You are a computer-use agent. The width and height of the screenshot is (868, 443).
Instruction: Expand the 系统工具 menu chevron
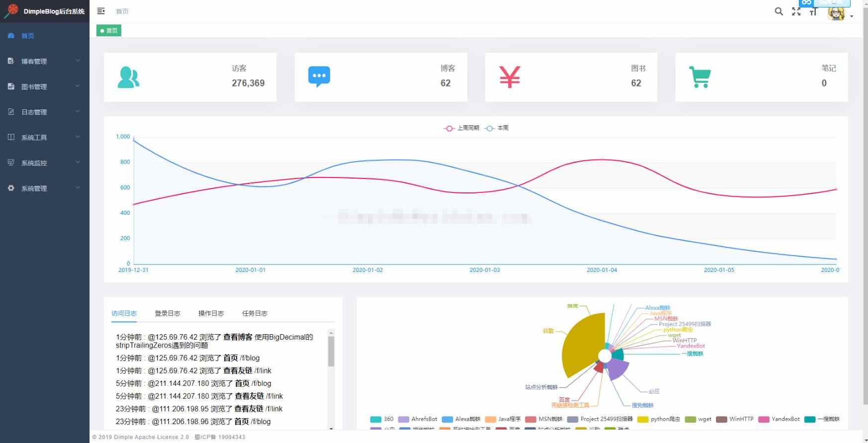78,137
